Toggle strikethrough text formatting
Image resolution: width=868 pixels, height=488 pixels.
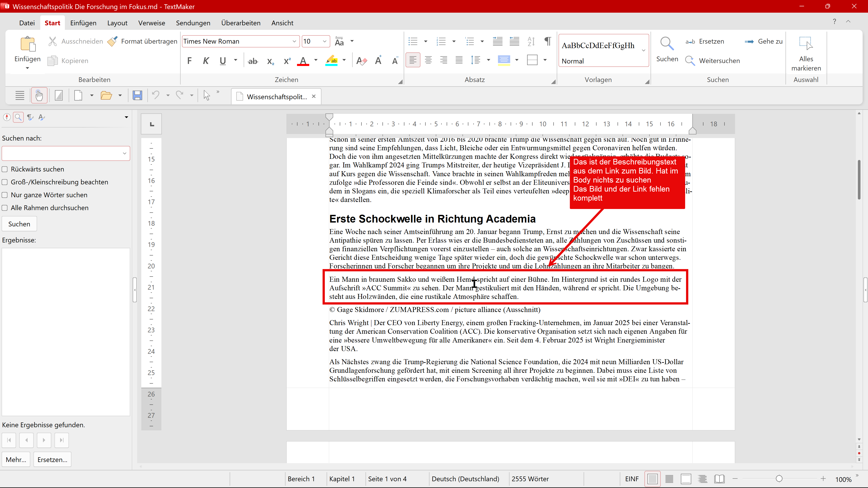tap(253, 61)
